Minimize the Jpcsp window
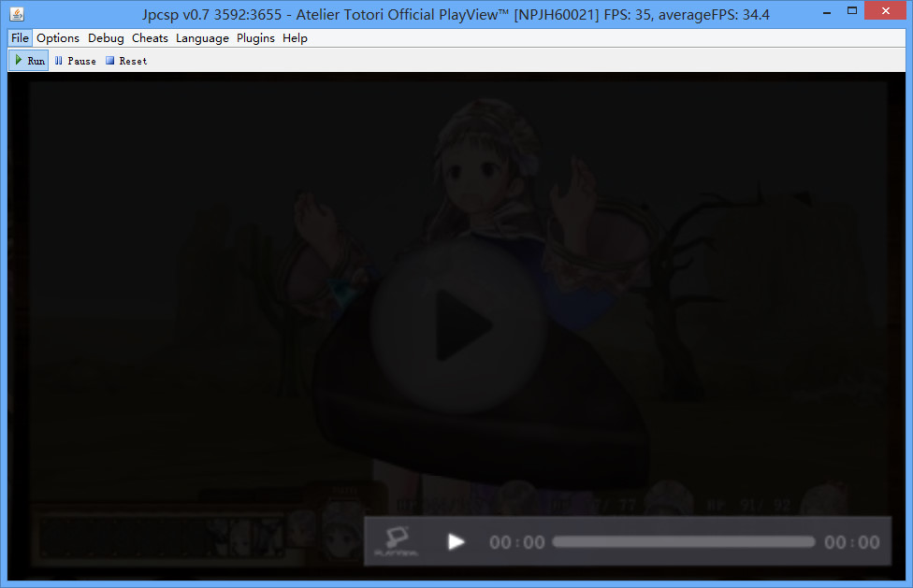The width and height of the screenshot is (913, 588). click(x=827, y=12)
